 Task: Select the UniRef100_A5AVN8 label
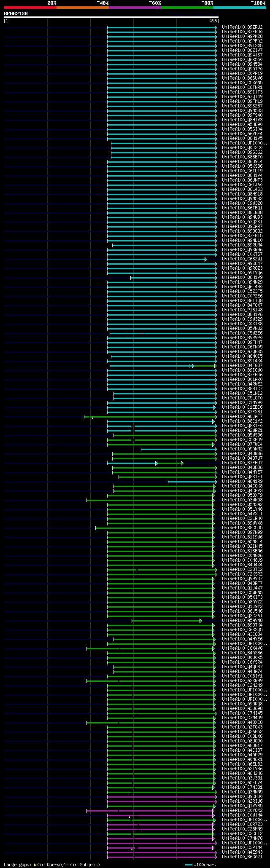click(x=242, y=620)
